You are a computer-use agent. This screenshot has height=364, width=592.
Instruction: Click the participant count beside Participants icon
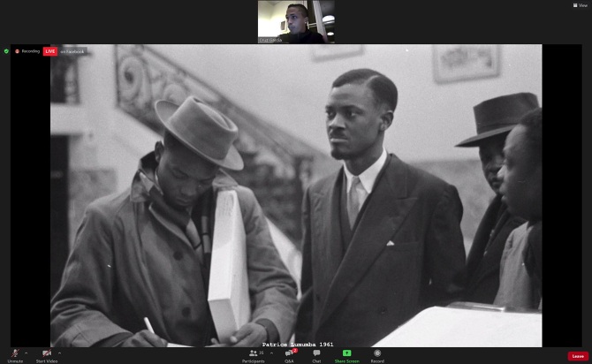point(262,352)
